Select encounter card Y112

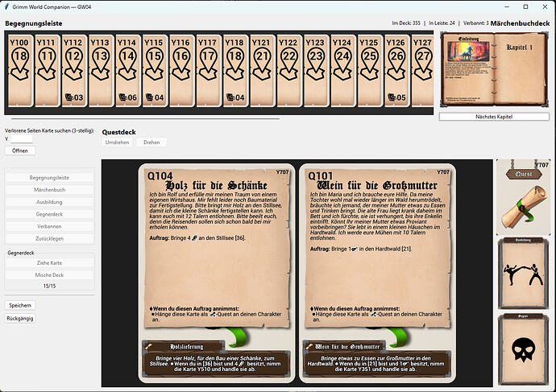click(x=74, y=71)
